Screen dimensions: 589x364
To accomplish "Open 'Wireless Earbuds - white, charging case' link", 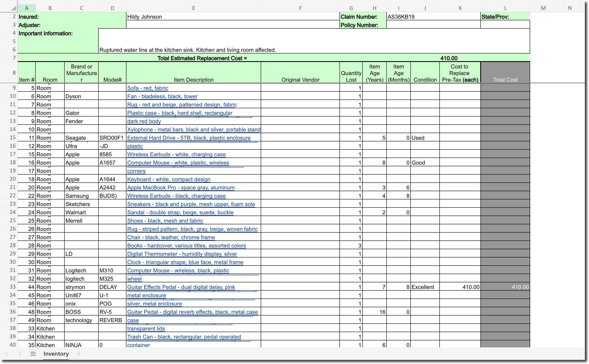I will pyautogui.click(x=176, y=155).
